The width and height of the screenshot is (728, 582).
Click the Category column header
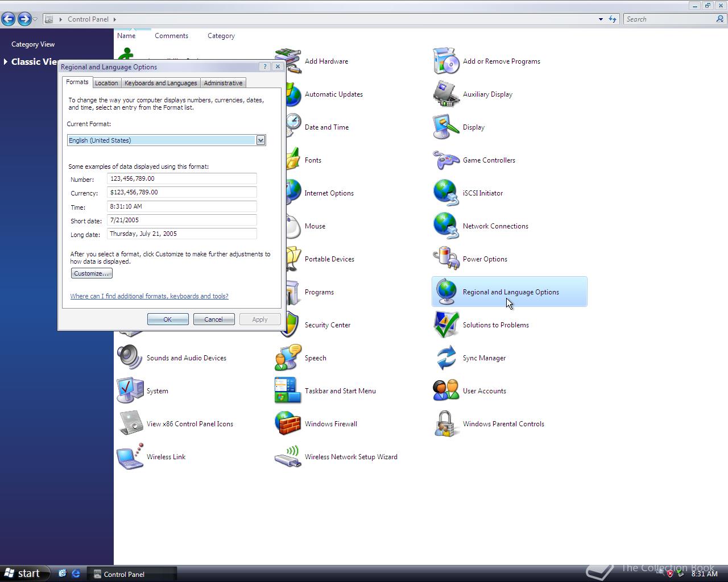pyautogui.click(x=221, y=36)
